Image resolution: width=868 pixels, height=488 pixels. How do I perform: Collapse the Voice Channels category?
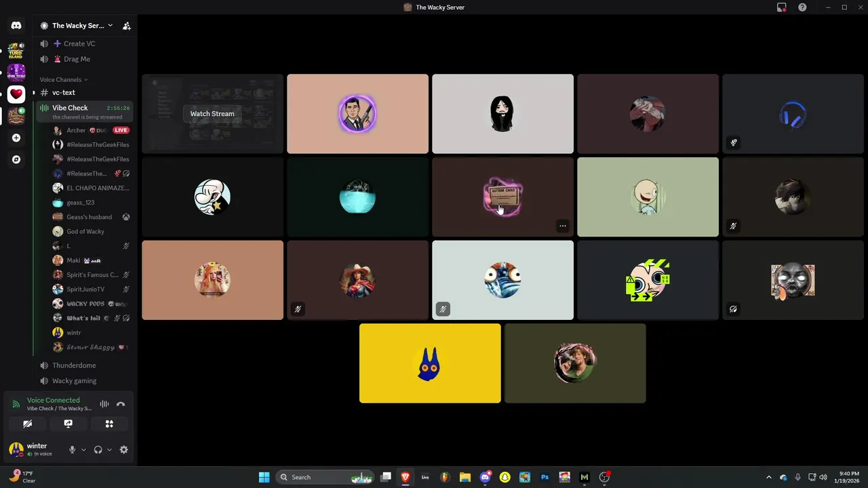tap(63, 79)
